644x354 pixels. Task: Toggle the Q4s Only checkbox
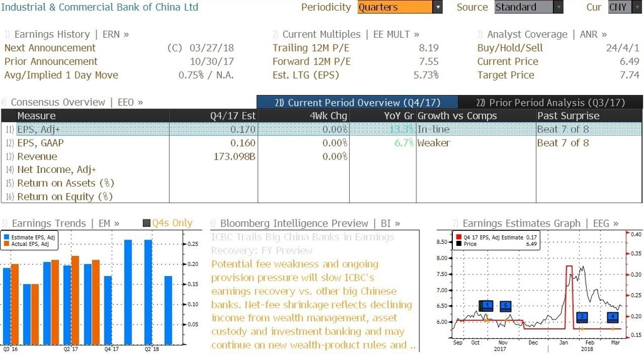[x=147, y=223]
